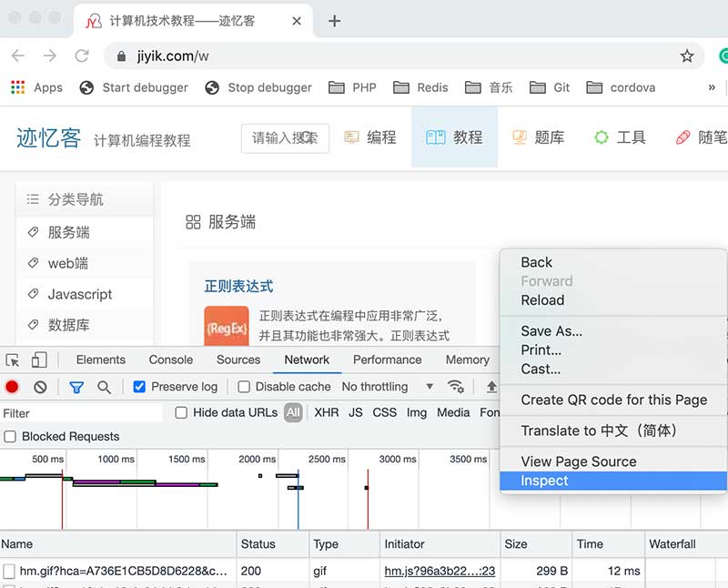Filter requests by JS

(x=355, y=412)
